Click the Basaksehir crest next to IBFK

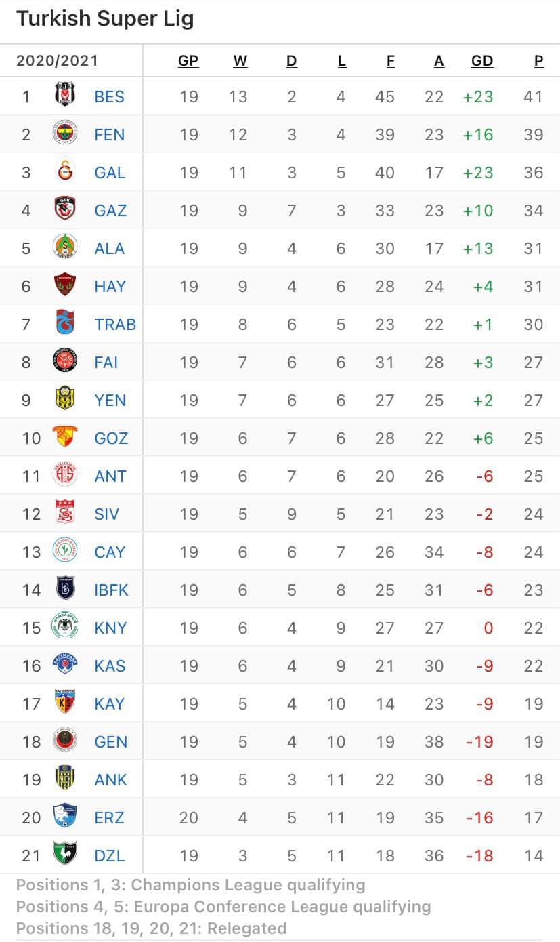point(66,590)
